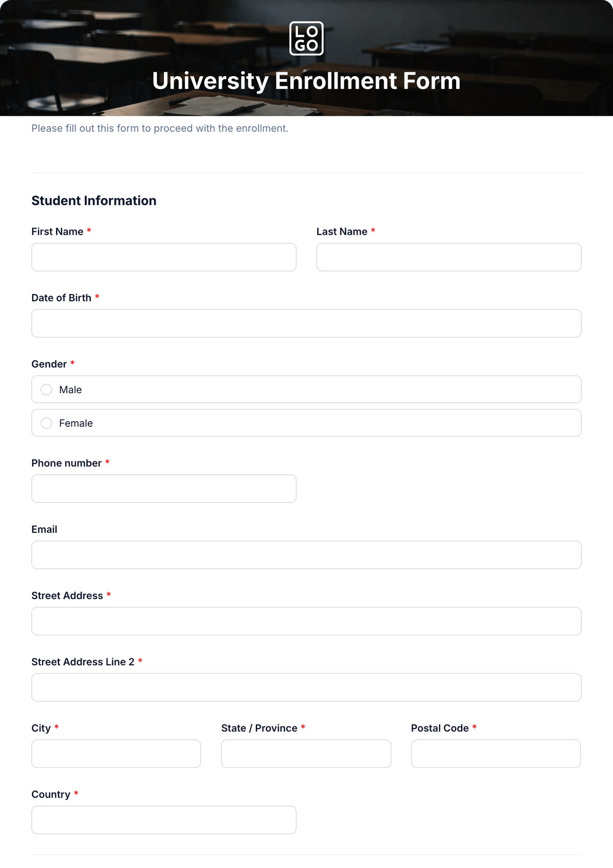The image size is (613, 868).
Task: Click the Street Address field
Action: [306, 621]
